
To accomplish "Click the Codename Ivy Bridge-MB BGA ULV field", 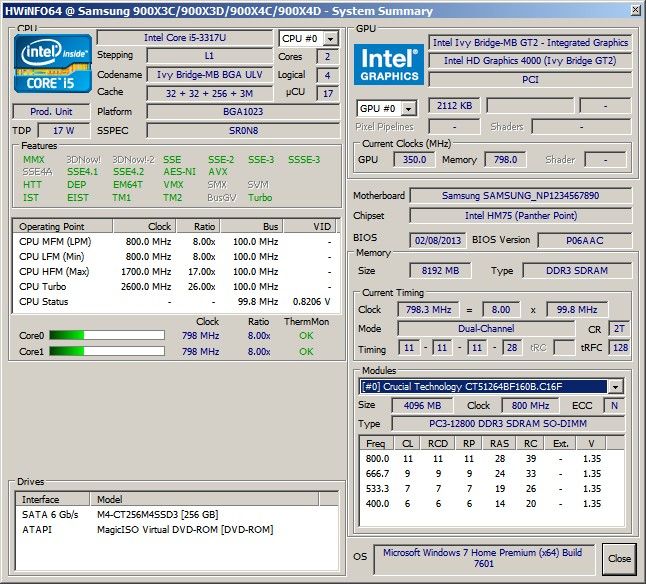I will coord(209,75).
